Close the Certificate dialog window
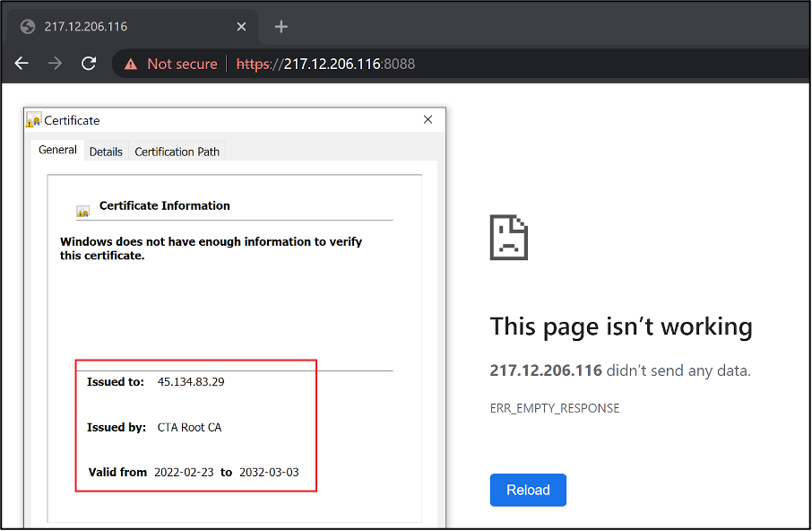Screen dimensions: 812x531 (428, 120)
